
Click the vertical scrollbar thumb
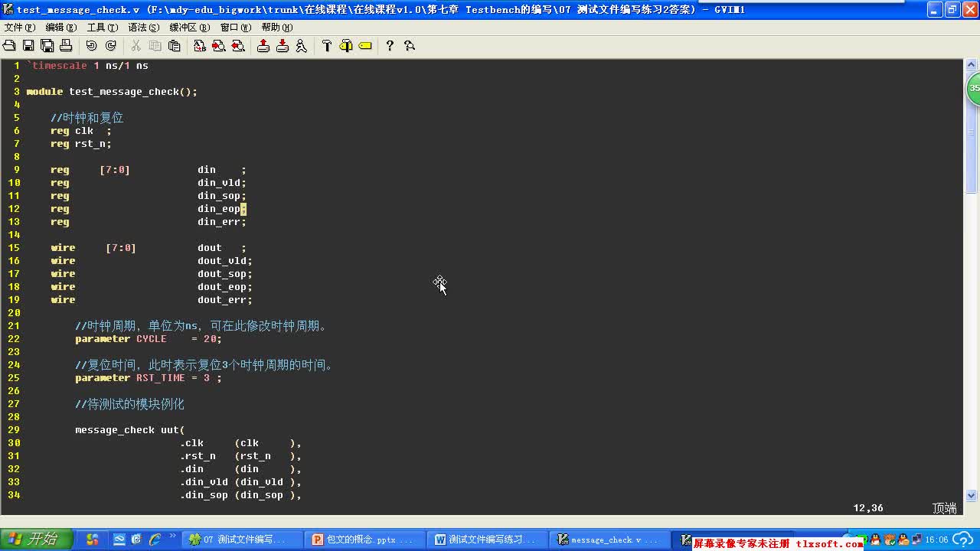click(x=972, y=133)
